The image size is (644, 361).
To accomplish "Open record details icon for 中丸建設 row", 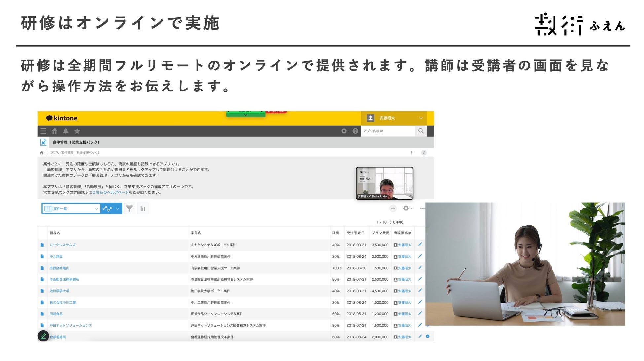I will coord(42,256).
